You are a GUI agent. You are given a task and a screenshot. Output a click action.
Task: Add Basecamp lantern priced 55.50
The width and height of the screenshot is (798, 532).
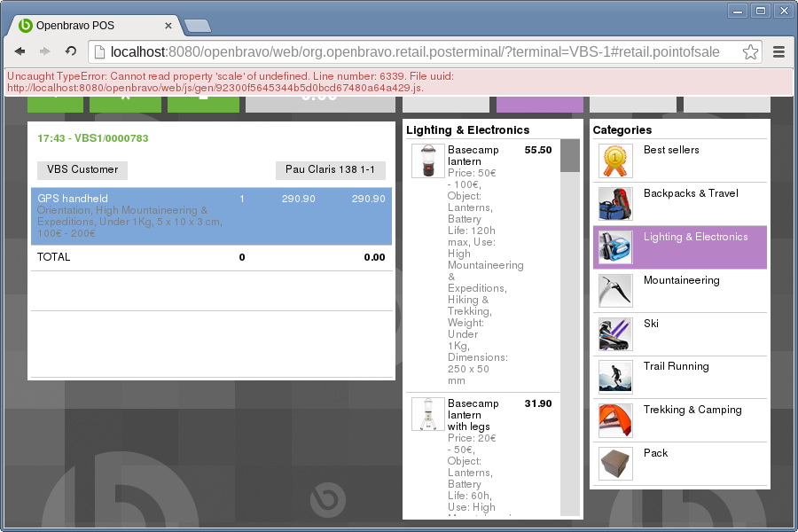pos(483,265)
